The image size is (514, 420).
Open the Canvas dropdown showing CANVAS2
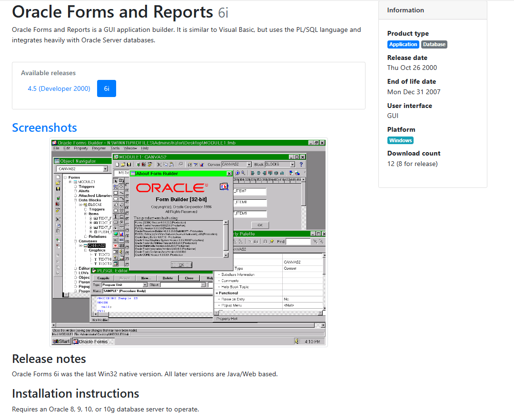(x=249, y=165)
